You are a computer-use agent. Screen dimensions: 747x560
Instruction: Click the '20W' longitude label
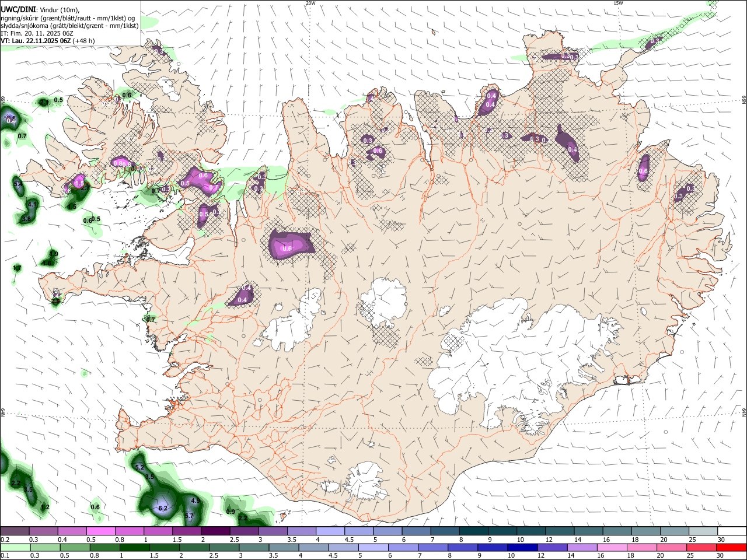click(310, 3)
